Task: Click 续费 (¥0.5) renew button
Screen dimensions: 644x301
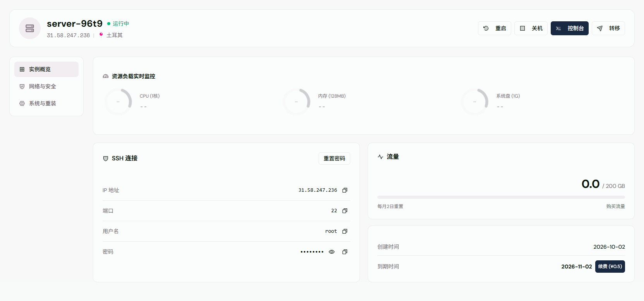Action: [x=610, y=267]
